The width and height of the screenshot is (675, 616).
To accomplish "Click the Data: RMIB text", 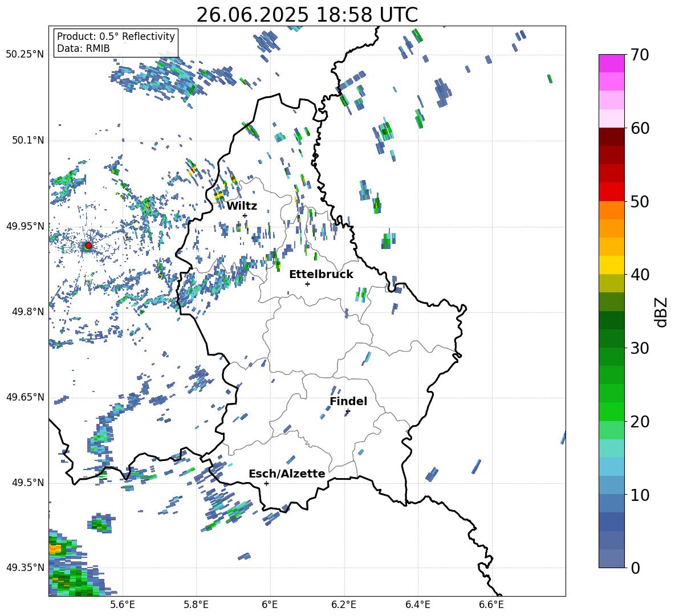I will (83, 48).
